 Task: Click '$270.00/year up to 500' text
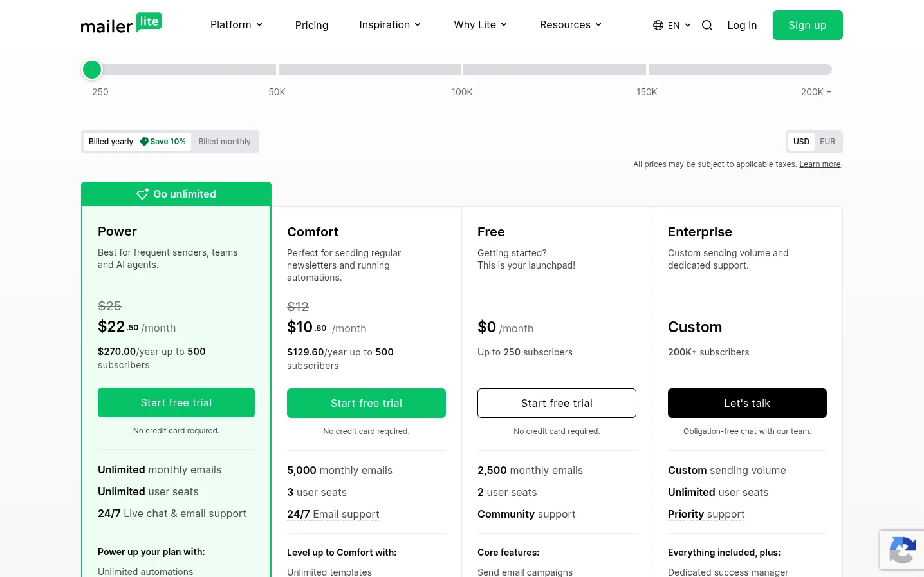point(152,352)
